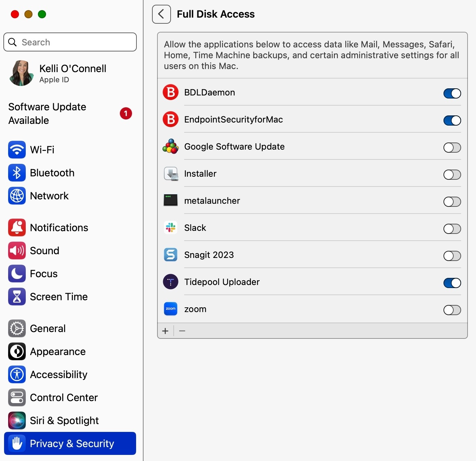Viewport: 476px width, 461px height.
Task: Open Kelli O'Connell Apple ID profile photo
Action: (x=21, y=73)
